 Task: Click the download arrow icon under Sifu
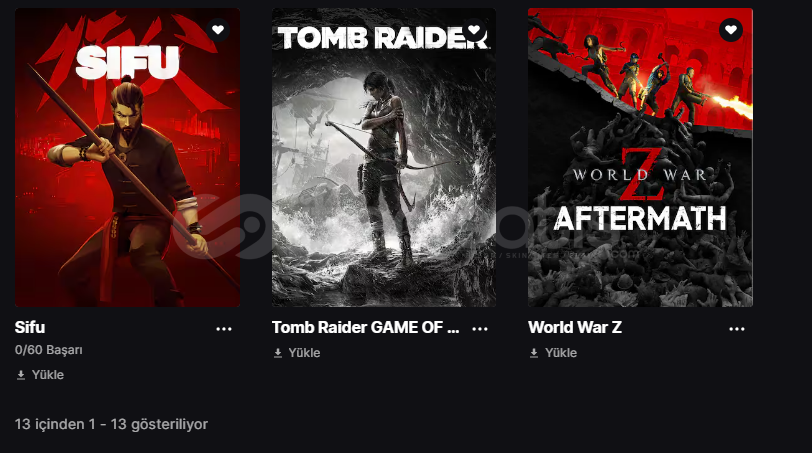(21, 375)
